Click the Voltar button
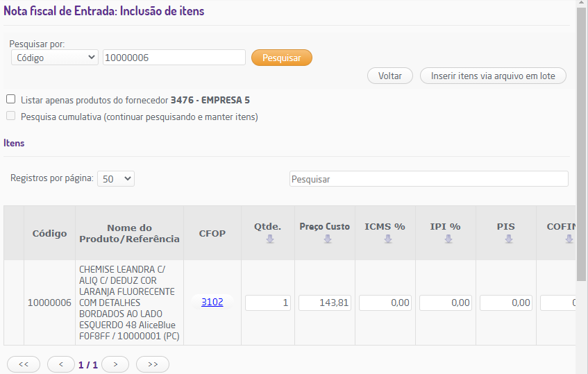 pyautogui.click(x=390, y=76)
